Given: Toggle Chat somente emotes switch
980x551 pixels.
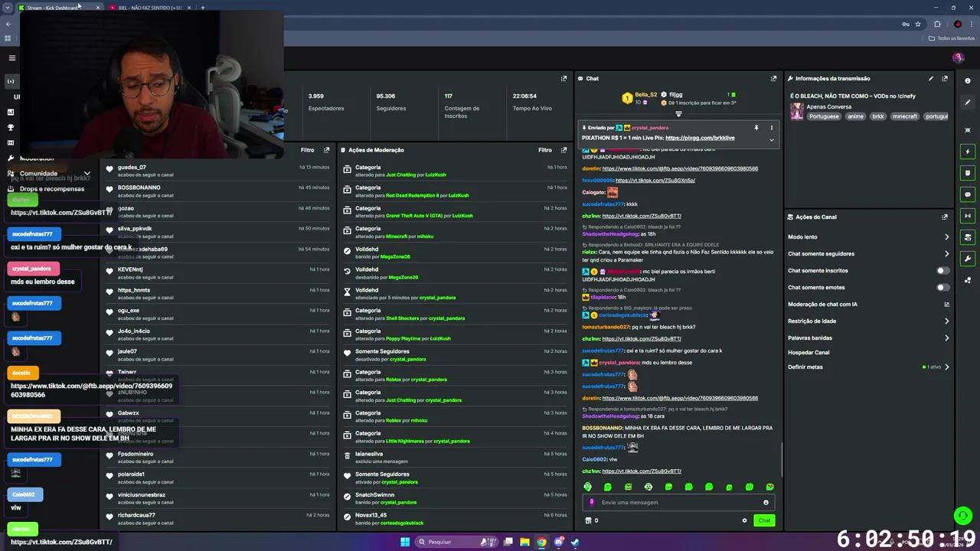Looking at the screenshot, I should tap(943, 287).
